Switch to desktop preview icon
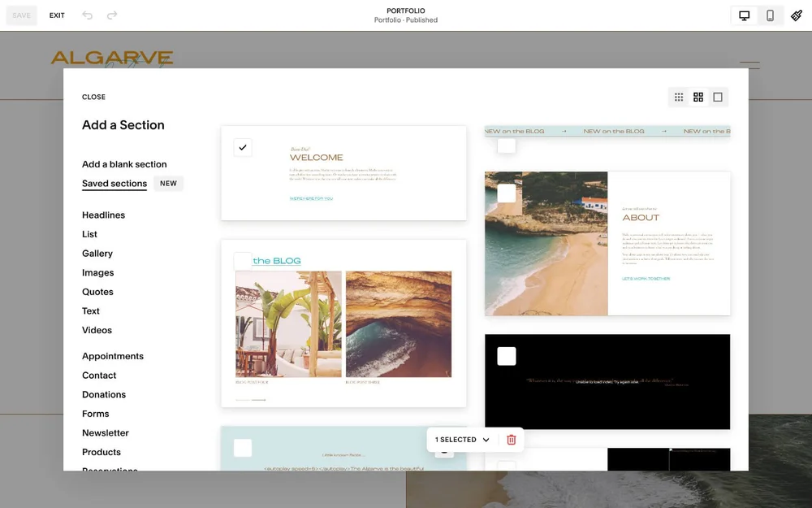 pyautogui.click(x=744, y=15)
